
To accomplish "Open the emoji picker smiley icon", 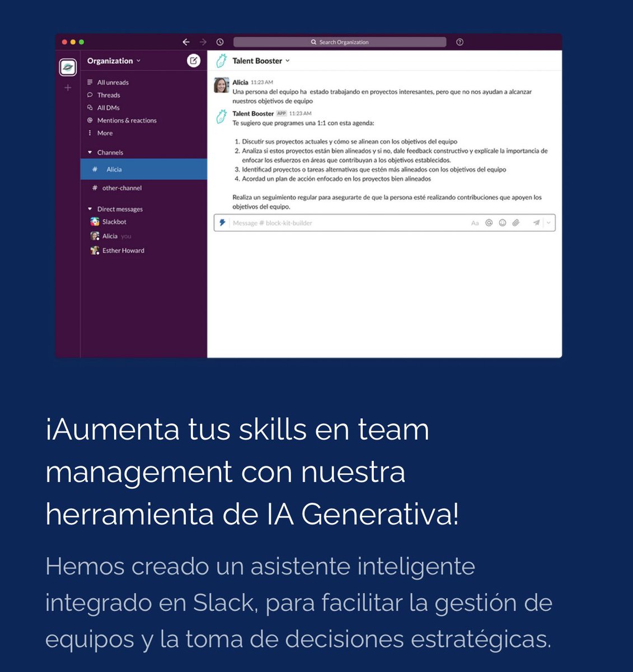I will pos(503,223).
